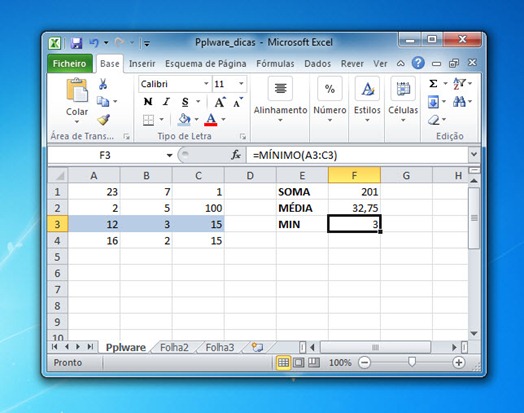Switch to the Rever tab
The height and width of the screenshot is (413, 524).
pos(352,63)
